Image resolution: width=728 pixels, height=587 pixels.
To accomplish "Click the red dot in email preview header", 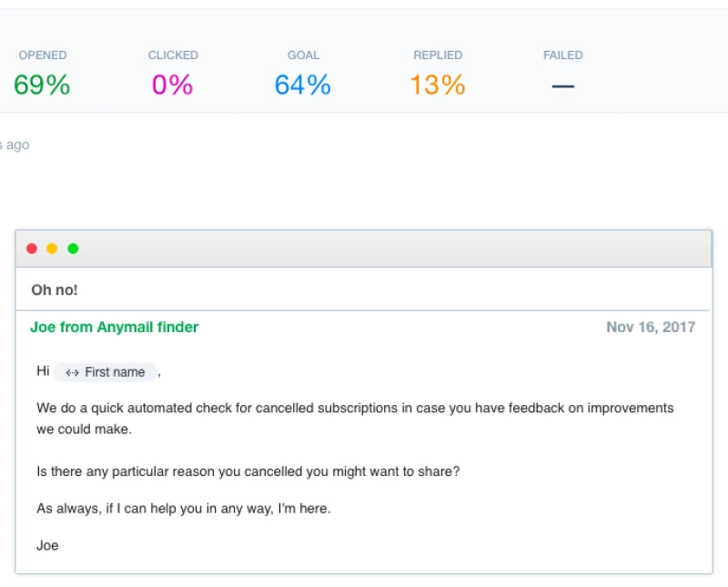I will 32,248.
